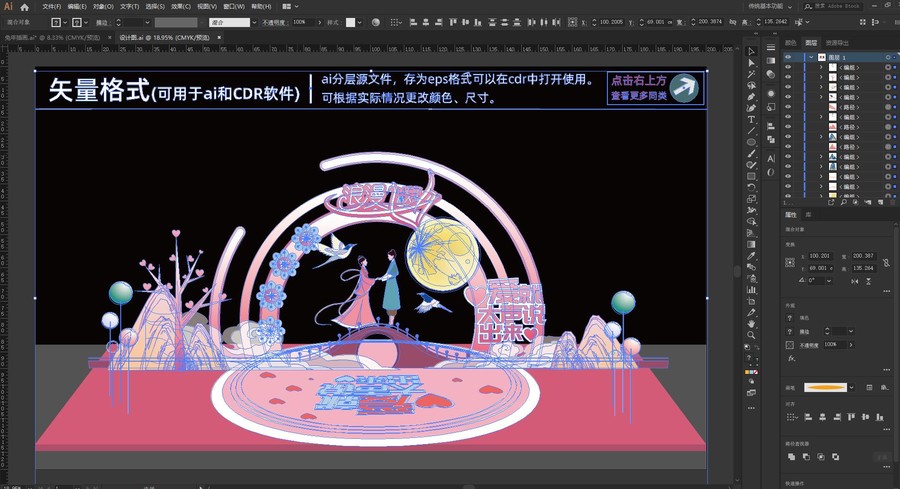Click the width field showing 200.387 in Properties

863,256
